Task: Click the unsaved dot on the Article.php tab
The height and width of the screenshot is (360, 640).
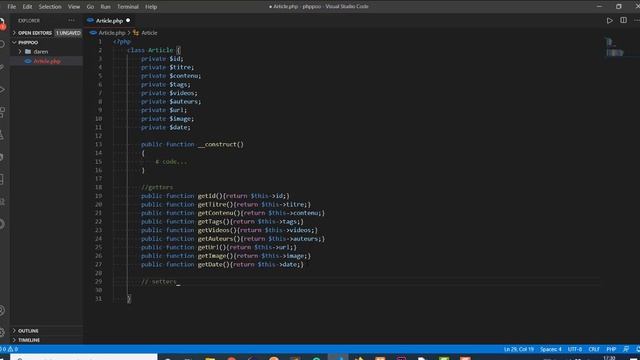Action: [x=128, y=20]
